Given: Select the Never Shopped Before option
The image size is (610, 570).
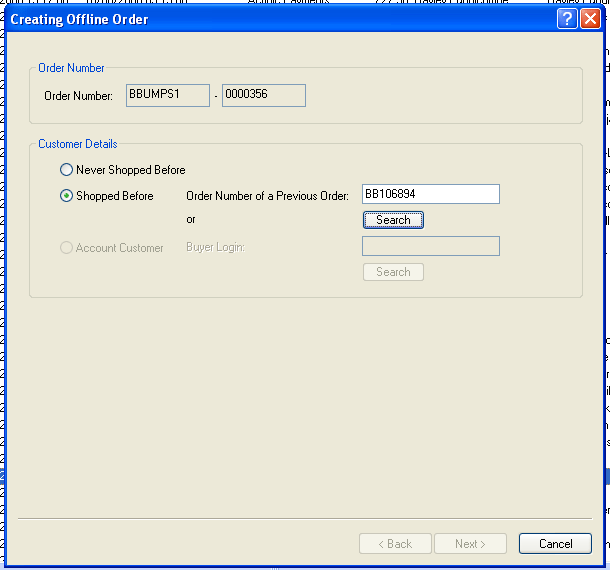Looking at the screenshot, I should pyautogui.click(x=67, y=170).
